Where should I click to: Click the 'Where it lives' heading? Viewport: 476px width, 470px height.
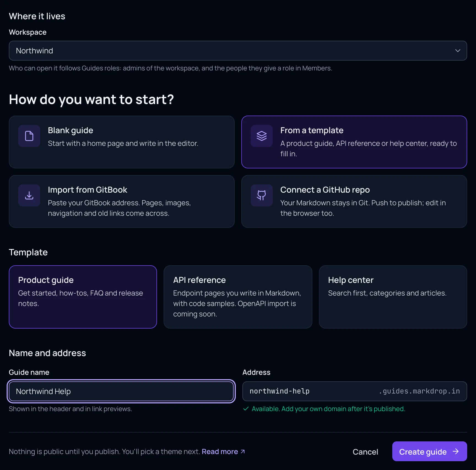[x=37, y=16]
